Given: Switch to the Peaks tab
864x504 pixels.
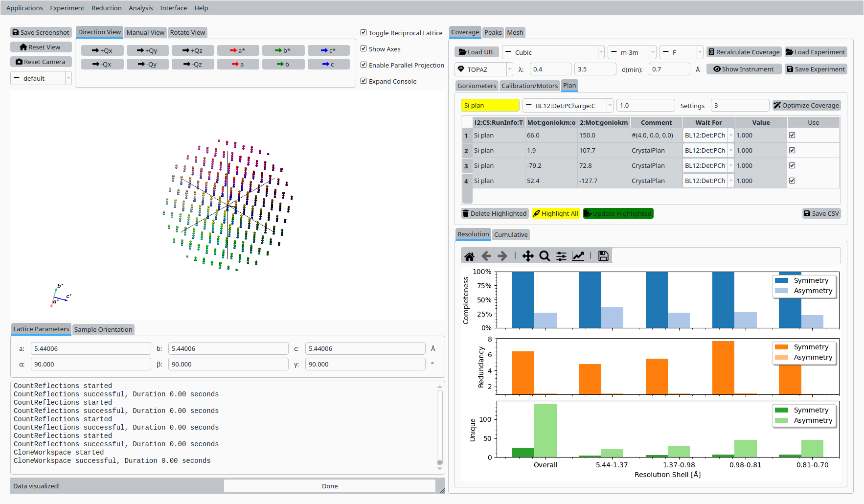Looking at the screenshot, I should [x=493, y=32].
